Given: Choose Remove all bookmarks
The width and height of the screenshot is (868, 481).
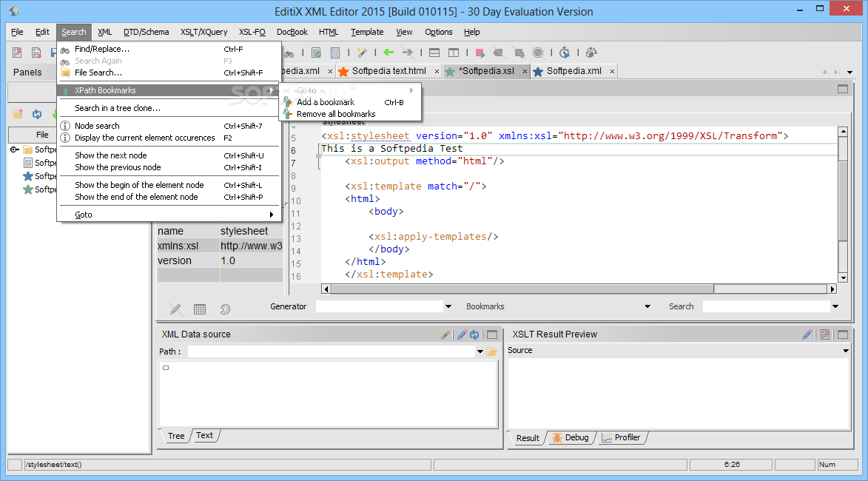Looking at the screenshot, I should (x=350, y=114).
